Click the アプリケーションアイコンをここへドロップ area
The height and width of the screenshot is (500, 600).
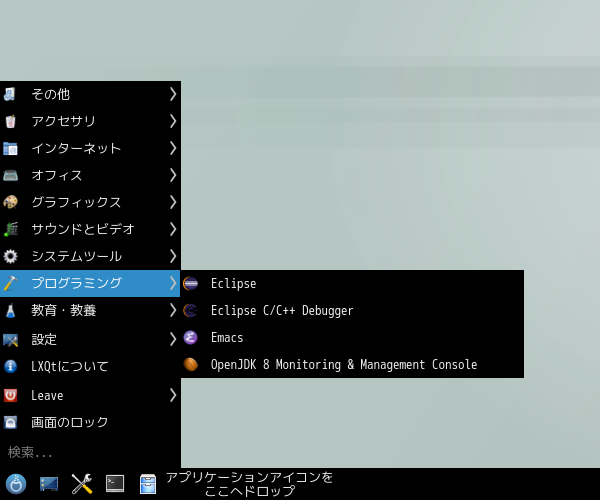249,484
